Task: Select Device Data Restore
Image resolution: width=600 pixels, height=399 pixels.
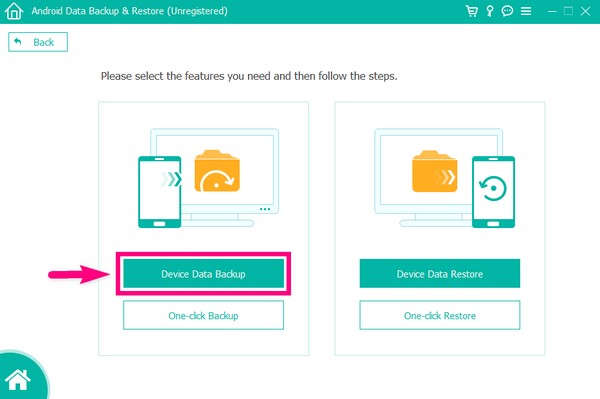Action: click(x=440, y=274)
